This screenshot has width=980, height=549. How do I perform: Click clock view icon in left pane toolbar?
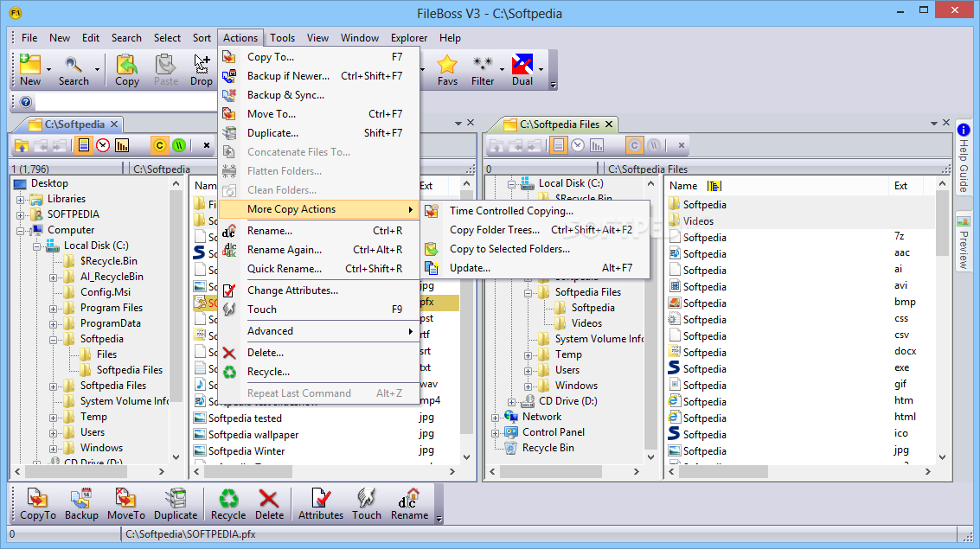(103, 145)
